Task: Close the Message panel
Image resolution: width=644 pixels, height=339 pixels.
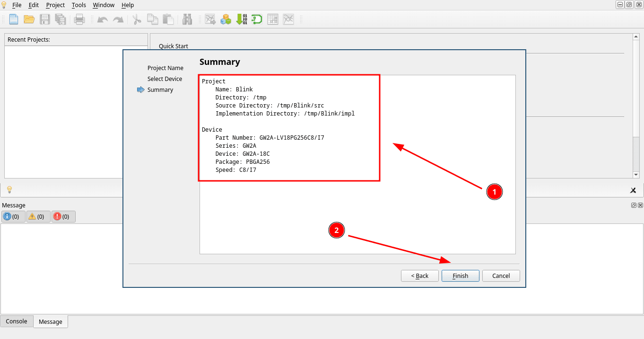Action: [x=640, y=205]
